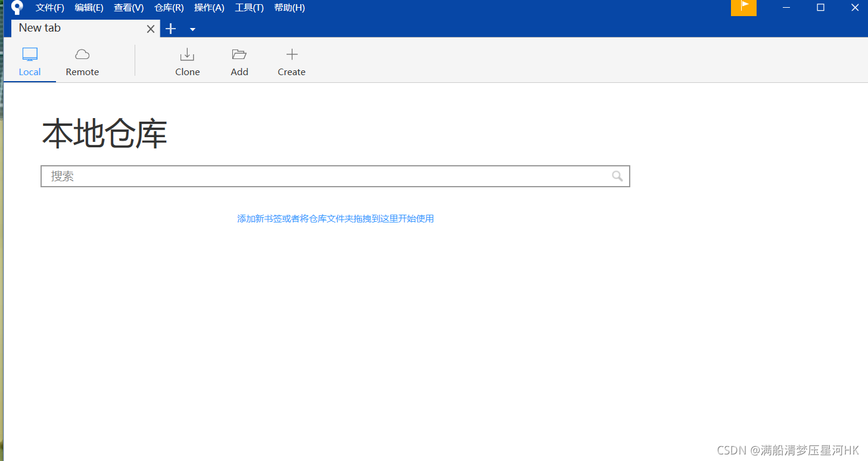The image size is (868, 461).
Task: Click inside the 搜索 search field
Action: 298,176
